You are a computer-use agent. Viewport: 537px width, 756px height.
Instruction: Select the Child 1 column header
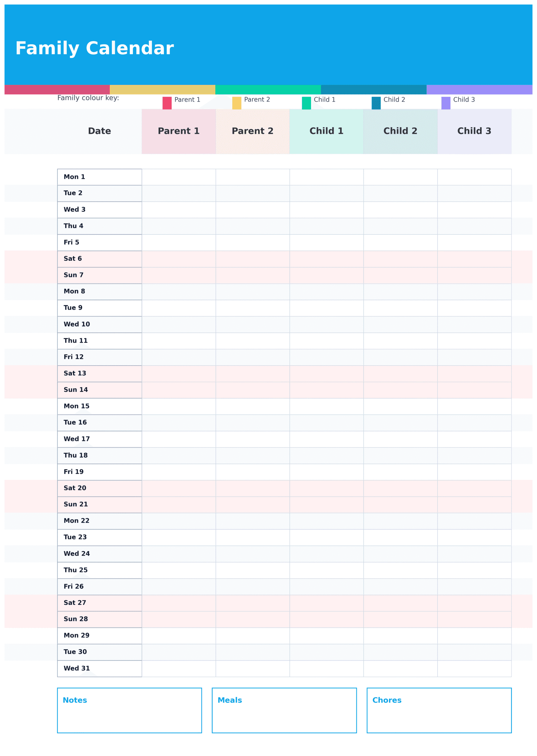tap(327, 131)
